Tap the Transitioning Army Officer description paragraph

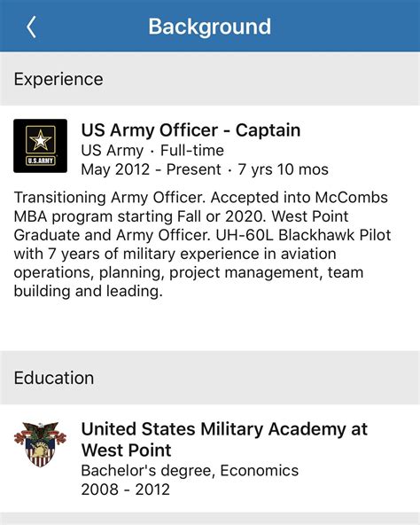coord(202,244)
